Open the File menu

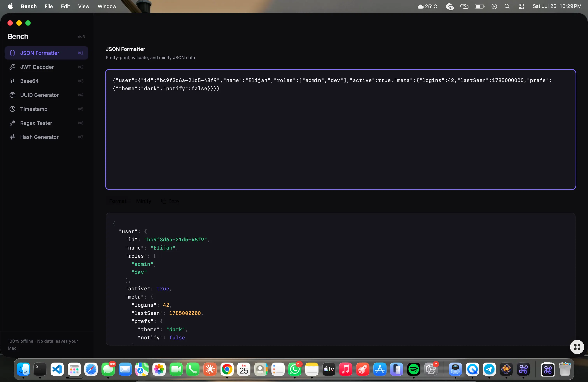(49, 6)
